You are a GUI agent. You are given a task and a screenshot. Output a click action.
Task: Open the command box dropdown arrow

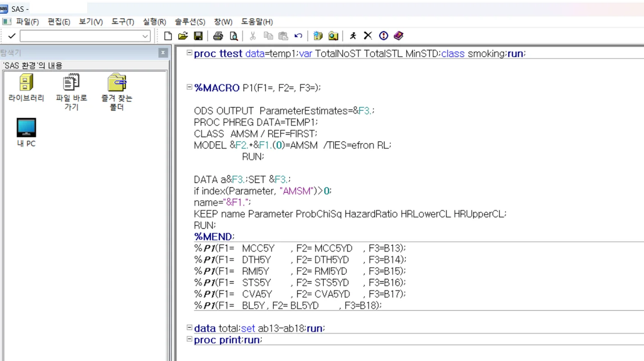[x=145, y=36]
